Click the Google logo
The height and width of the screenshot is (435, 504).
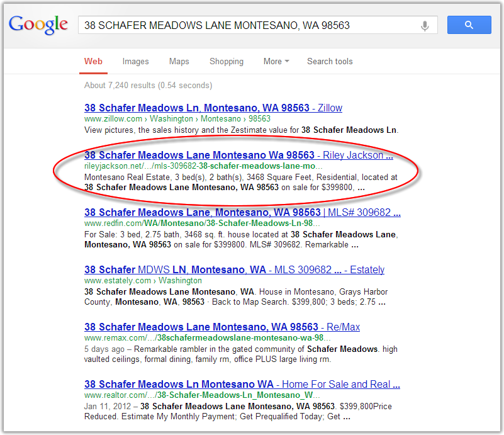coord(38,25)
